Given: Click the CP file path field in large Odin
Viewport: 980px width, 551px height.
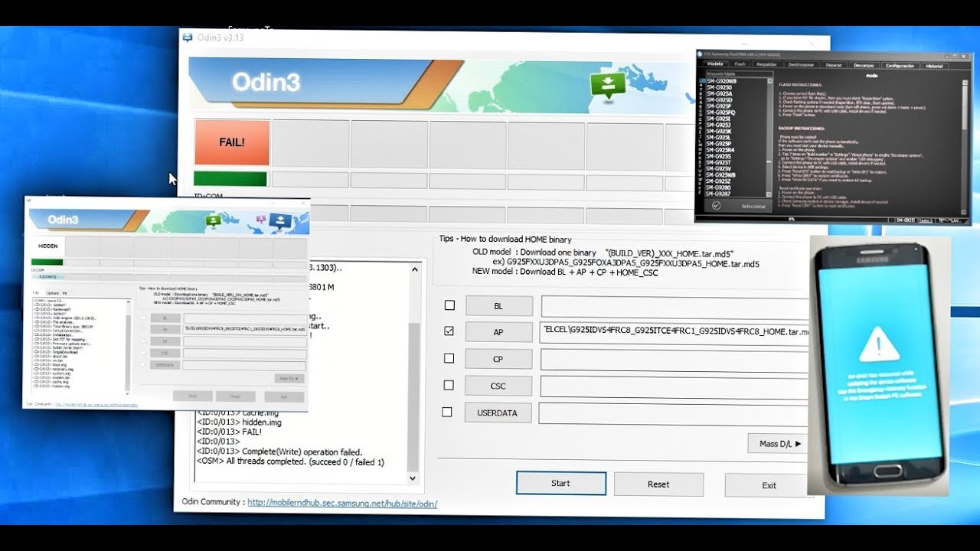Looking at the screenshot, I should point(675,360).
